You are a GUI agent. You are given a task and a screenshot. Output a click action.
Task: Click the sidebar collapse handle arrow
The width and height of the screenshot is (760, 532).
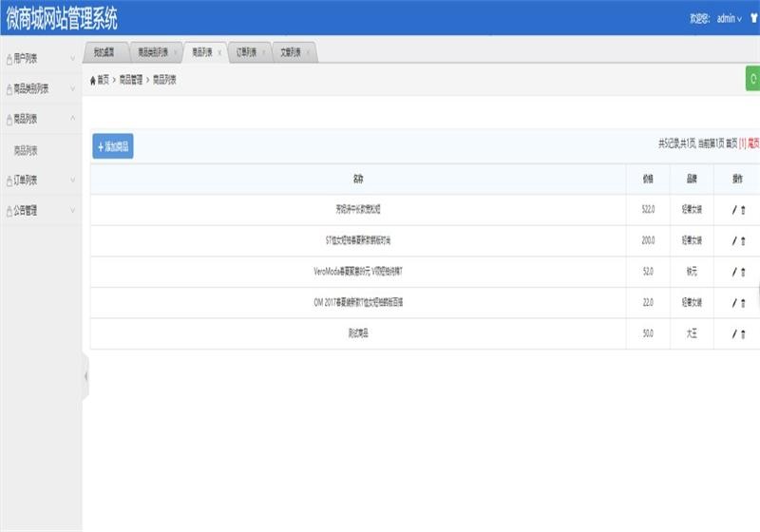point(85,376)
